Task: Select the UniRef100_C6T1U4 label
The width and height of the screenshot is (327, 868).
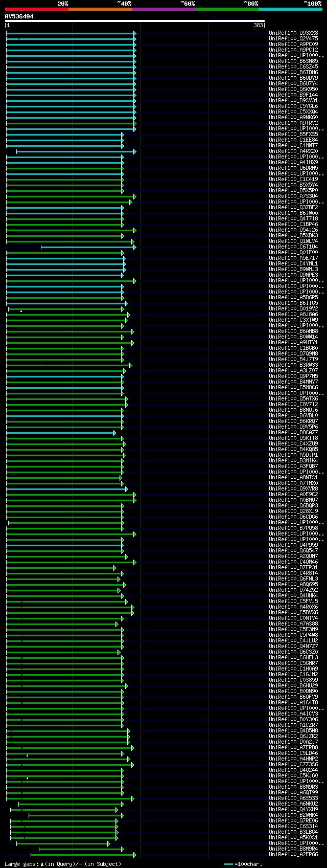Action: (293, 247)
